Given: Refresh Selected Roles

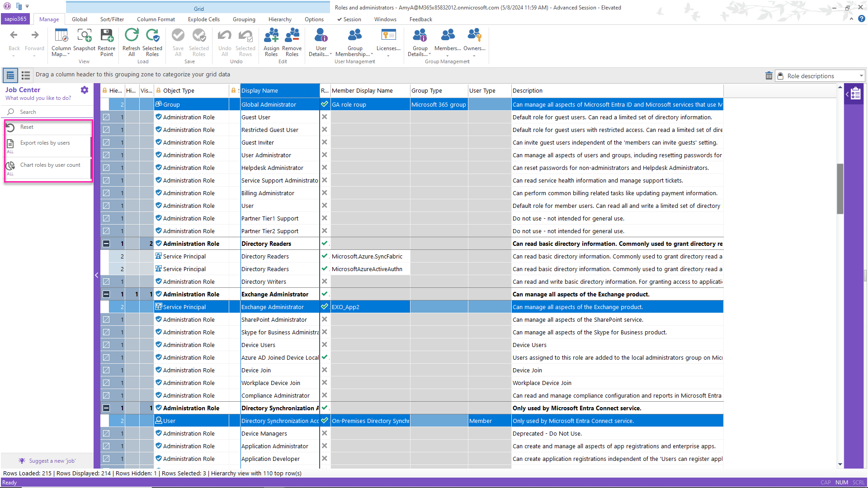Looking at the screenshot, I should 152,42.
